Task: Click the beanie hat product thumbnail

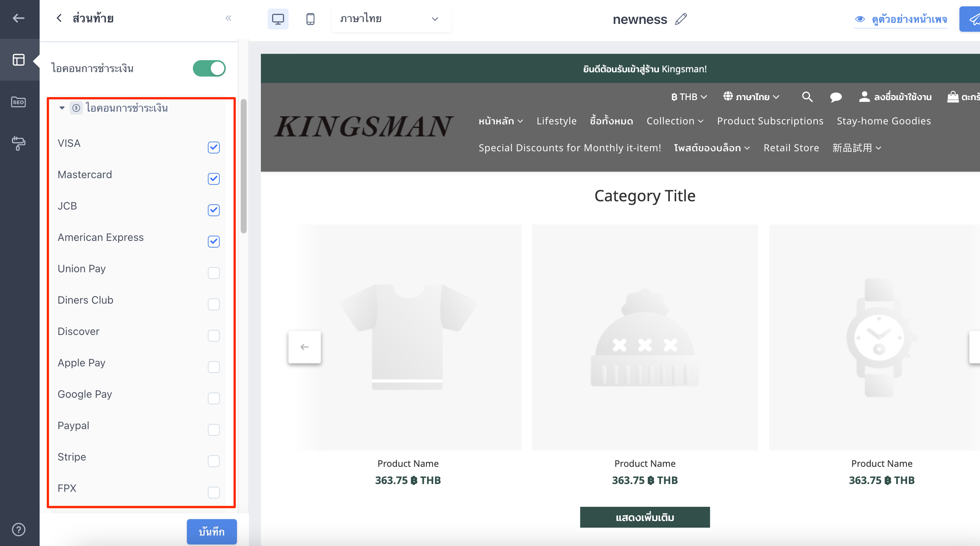Action: 644,337
